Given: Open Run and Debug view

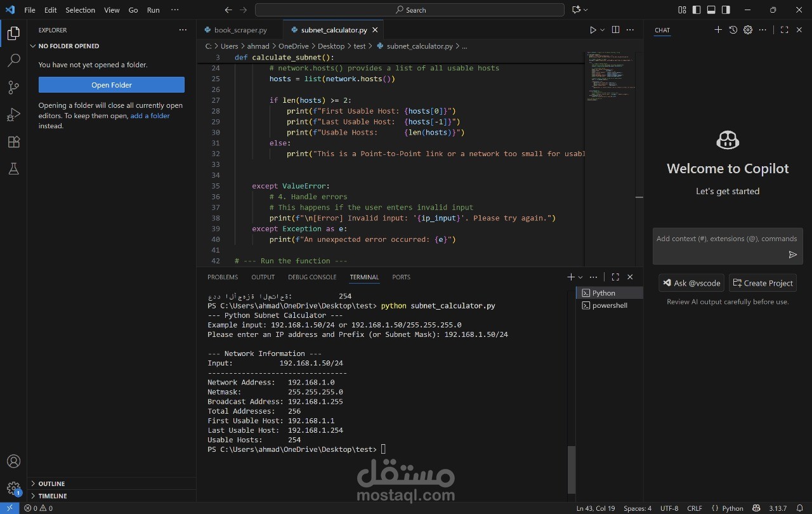Looking at the screenshot, I should pyautogui.click(x=13, y=115).
